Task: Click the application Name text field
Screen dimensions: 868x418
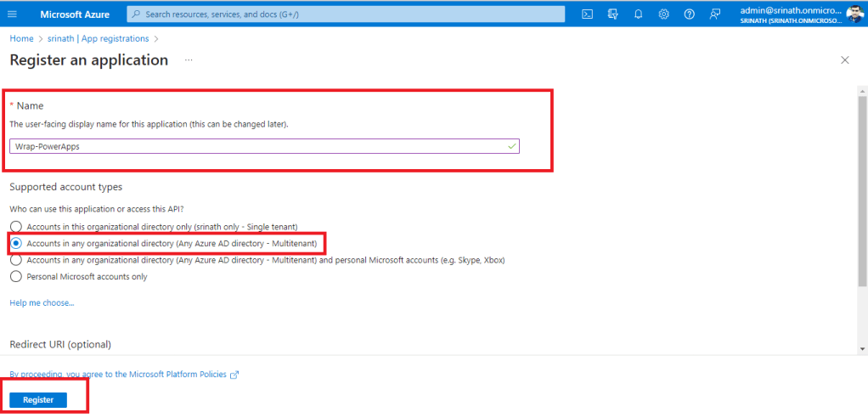Action: point(263,146)
